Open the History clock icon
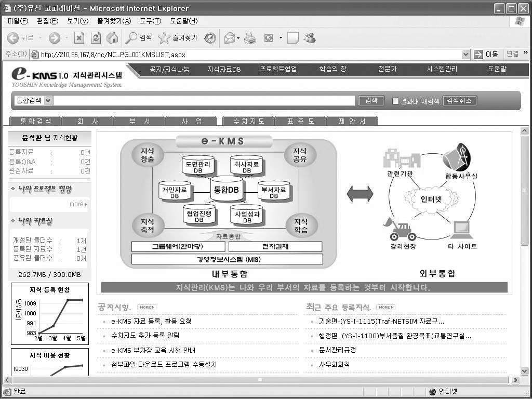 [x=210, y=38]
